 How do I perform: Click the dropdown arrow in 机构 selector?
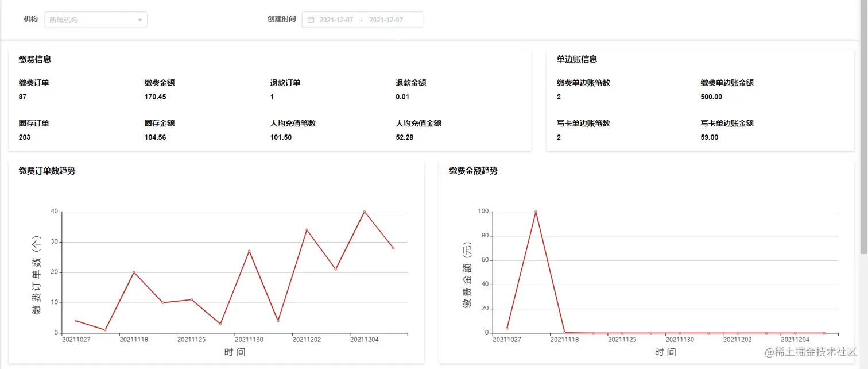(x=139, y=20)
